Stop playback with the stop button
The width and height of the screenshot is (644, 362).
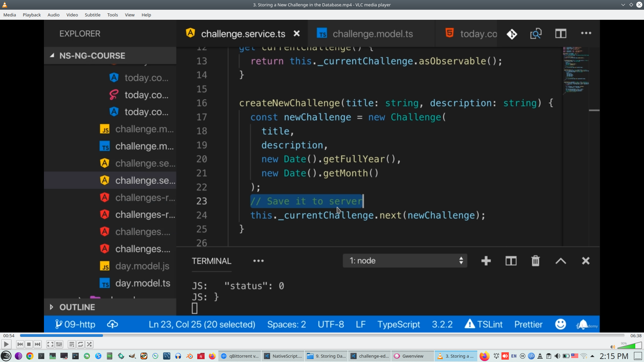[29, 344]
